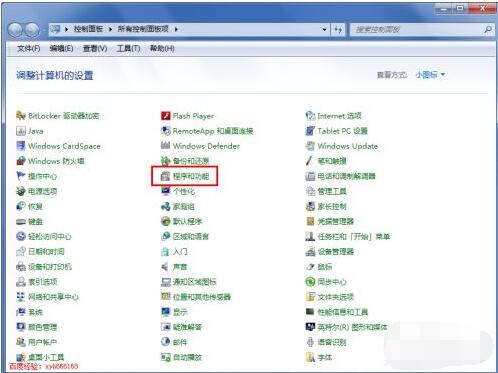Click the red Flash Player icon

pyautogui.click(x=166, y=116)
